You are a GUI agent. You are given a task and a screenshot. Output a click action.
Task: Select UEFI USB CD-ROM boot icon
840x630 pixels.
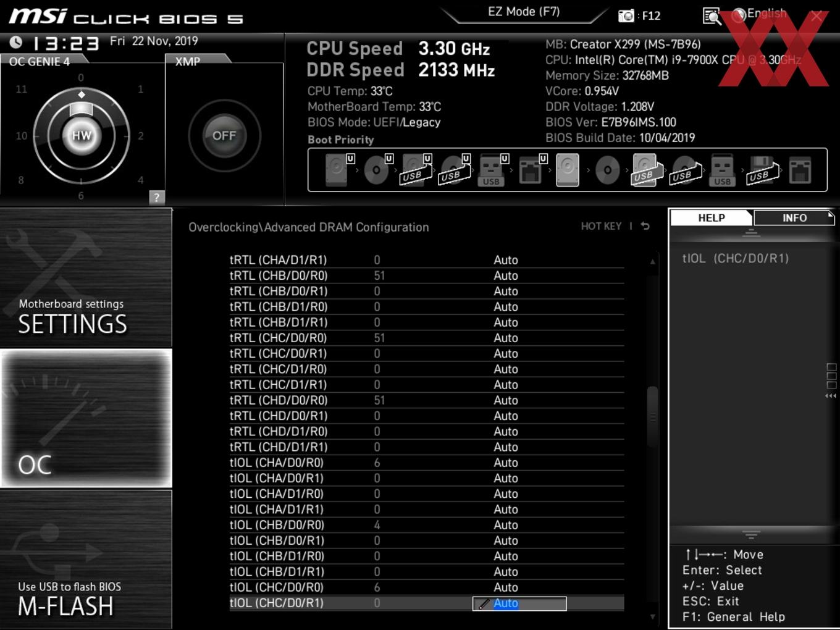click(455, 170)
